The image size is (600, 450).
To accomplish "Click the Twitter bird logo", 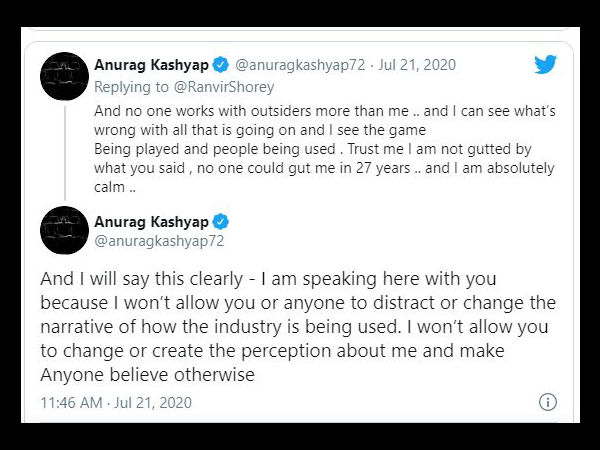I will click(546, 64).
